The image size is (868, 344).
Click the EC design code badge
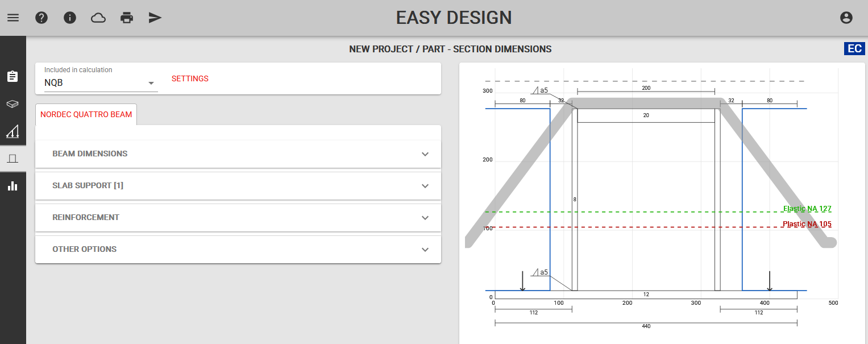click(x=854, y=49)
